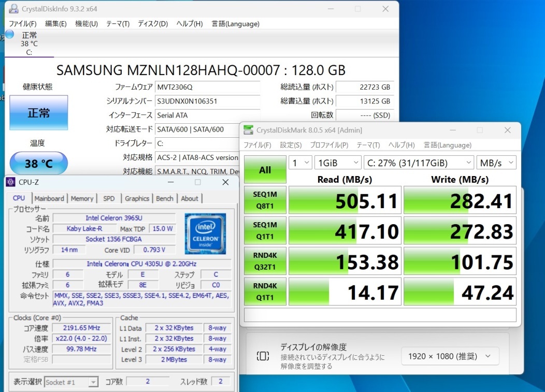Screen dimensions: 545x392
Task: Click the empty comment field in CrystalDiskMark
Action: tap(380, 315)
